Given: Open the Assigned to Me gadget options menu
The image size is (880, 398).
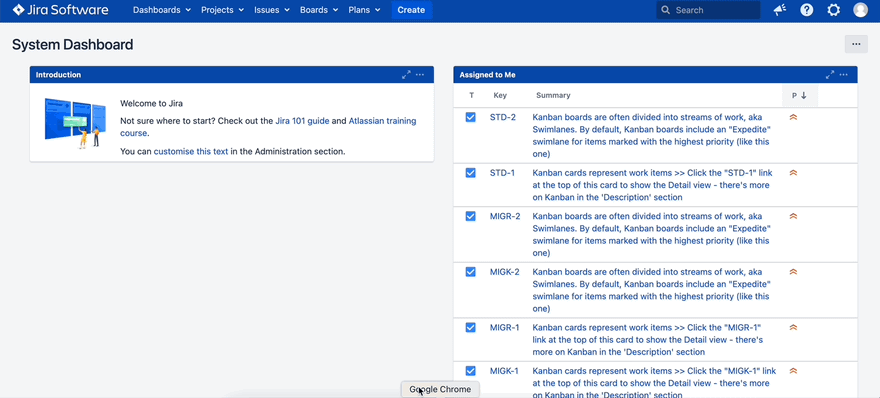Looking at the screenshot, I should 844,75.
